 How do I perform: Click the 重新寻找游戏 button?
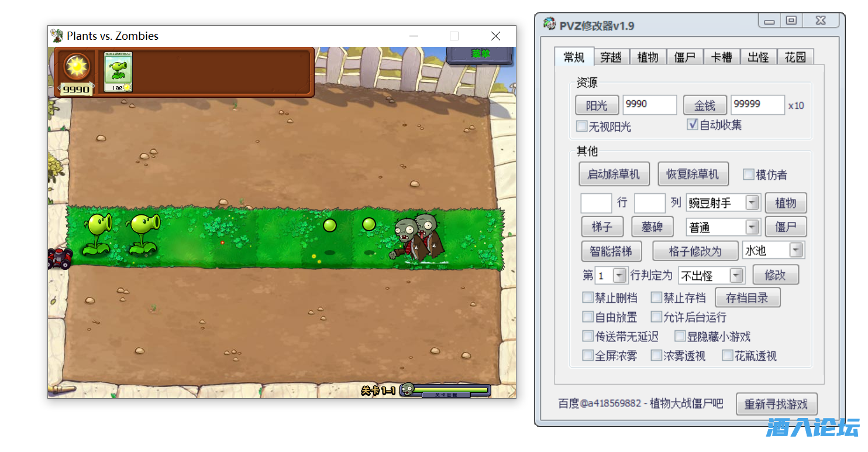point(776,404)
